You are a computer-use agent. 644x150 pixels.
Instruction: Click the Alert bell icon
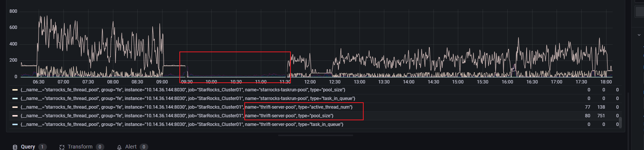click(x=119, y=147)
